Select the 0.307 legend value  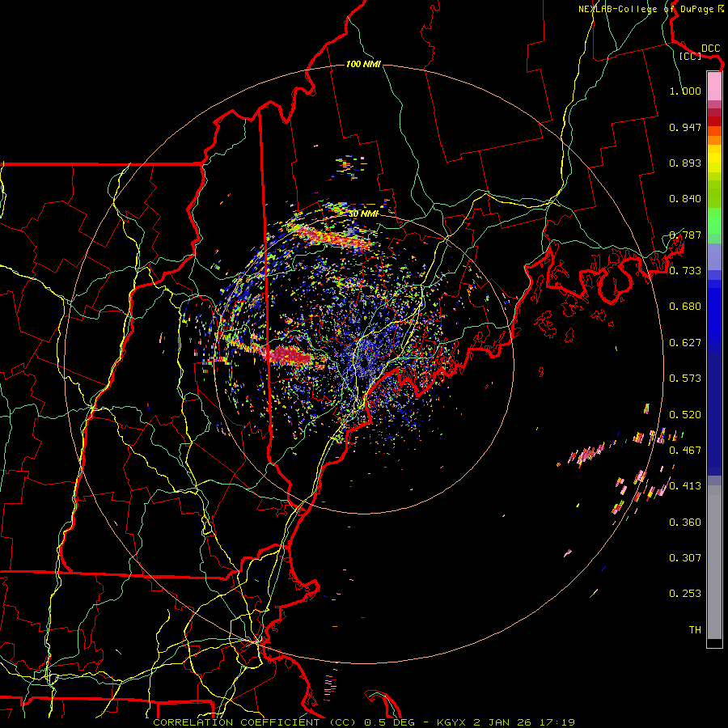pos(685,558)
